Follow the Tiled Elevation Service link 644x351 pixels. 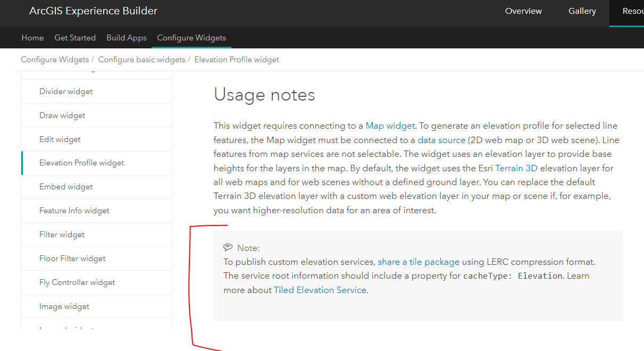(320, 290)
